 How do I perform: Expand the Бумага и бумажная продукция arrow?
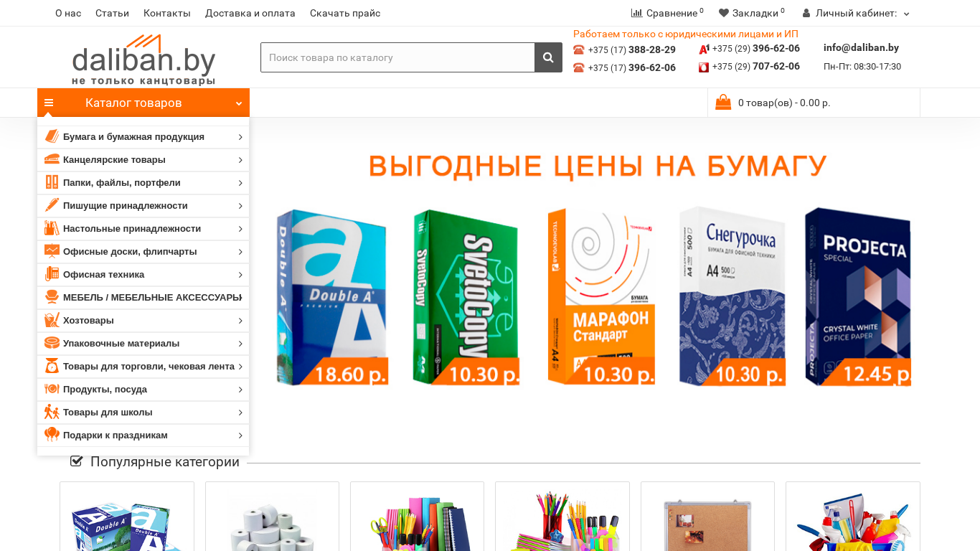tap(240, 137)
